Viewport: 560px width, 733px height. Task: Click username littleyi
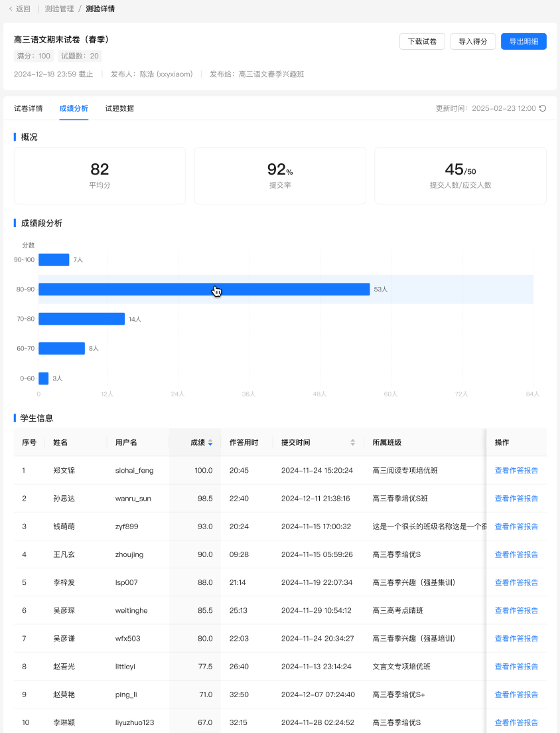tap(125, 667)
